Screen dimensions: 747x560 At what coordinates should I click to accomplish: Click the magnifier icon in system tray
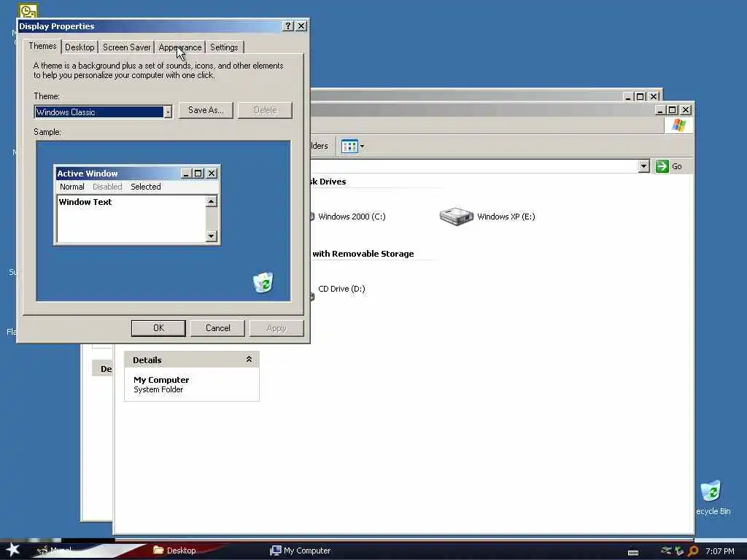click(693, 551)
